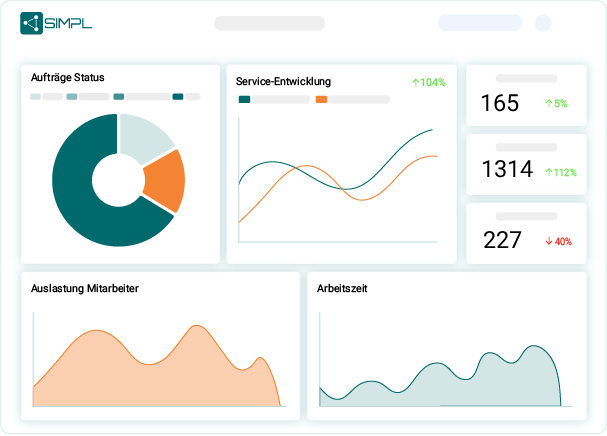Expand the Auslastung Mitarbeiter panel heading
607x436 pixels.
point(85,288)
